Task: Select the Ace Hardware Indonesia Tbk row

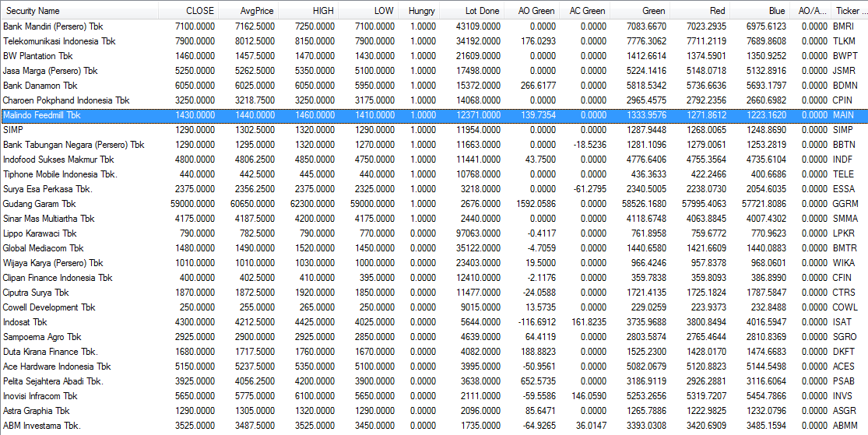Action: [x=434, y=367]
